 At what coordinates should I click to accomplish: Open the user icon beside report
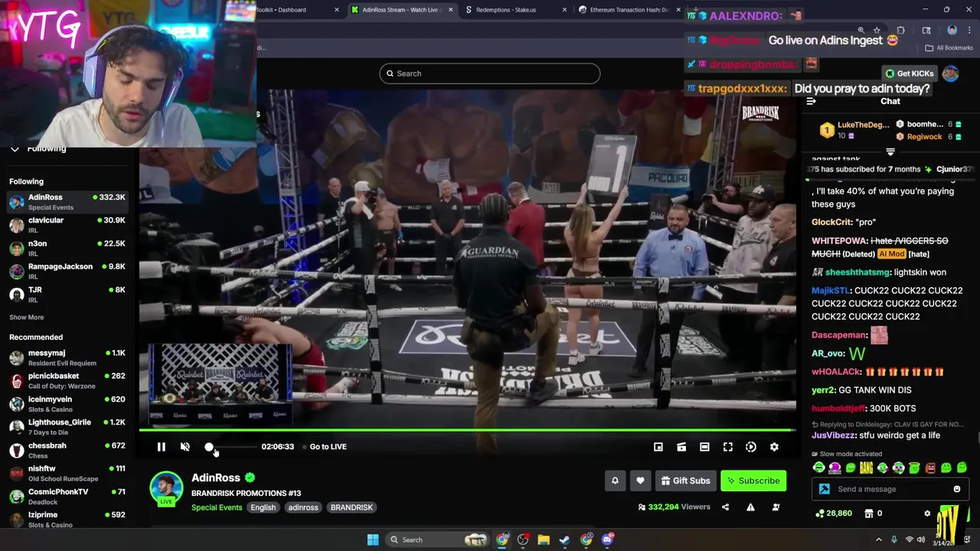pyautogui.click(x=776, y=507)
